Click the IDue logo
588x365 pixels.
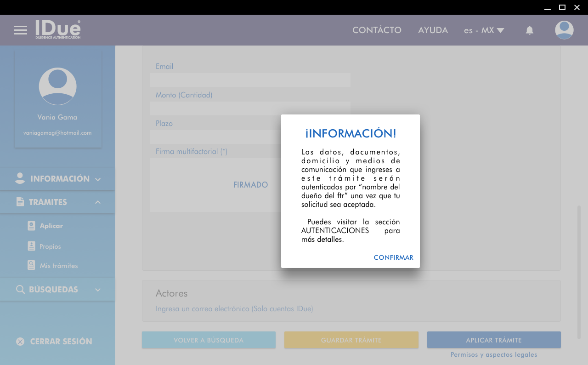coord(58,30)
